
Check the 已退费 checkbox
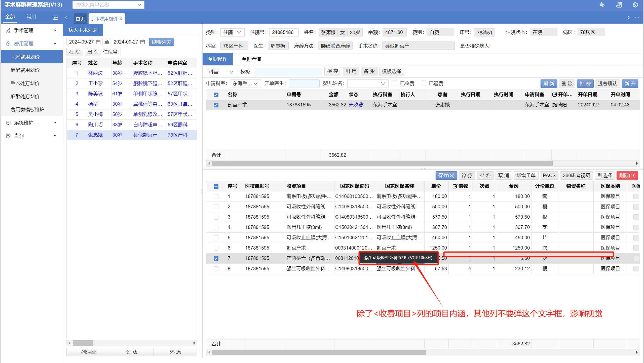coord(424,83)
